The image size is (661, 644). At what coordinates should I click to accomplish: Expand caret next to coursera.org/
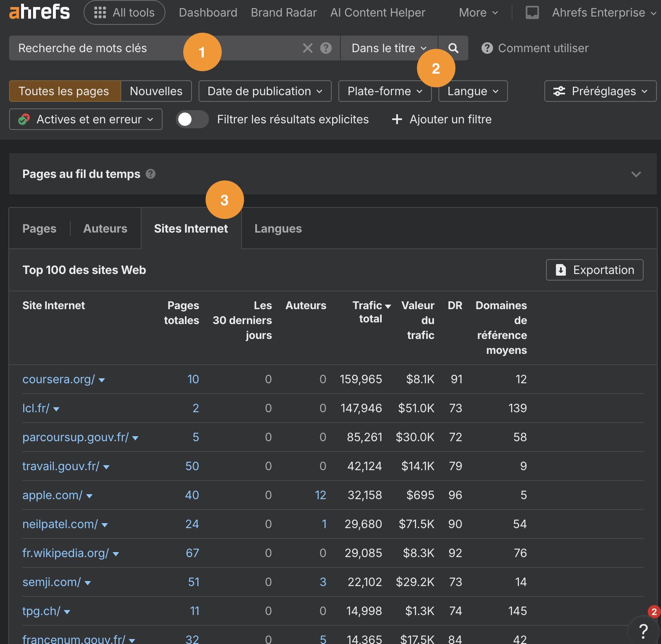(102, 380)
